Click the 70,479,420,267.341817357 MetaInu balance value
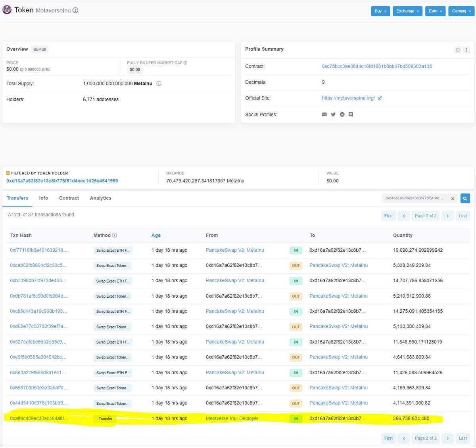476x448 pixels. 205,181
